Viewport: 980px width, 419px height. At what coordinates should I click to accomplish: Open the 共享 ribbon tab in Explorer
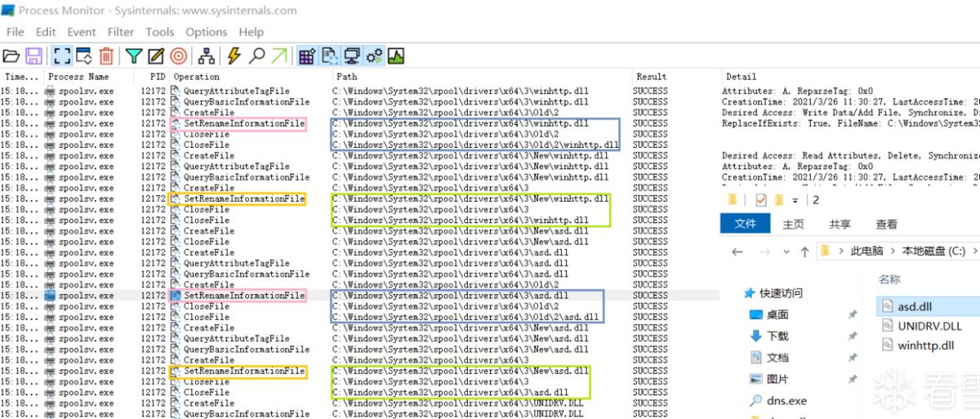click(840, 224)
